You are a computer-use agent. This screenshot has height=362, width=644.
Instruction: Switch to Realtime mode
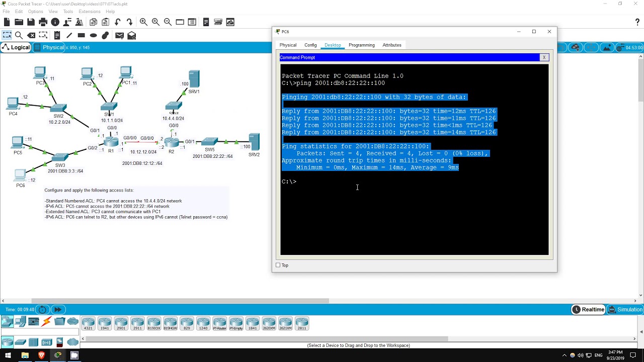[x=588, y=309]
